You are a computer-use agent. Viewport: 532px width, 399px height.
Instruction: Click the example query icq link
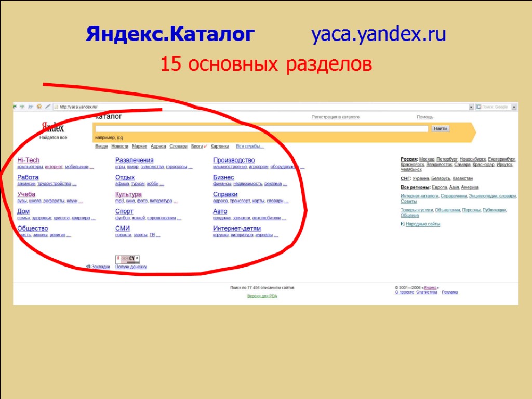120,137
